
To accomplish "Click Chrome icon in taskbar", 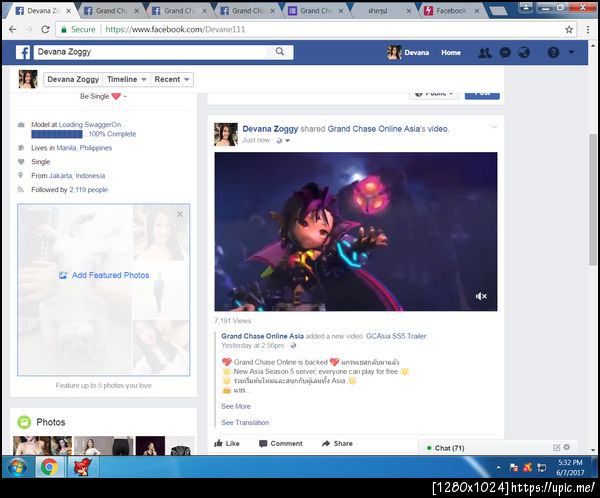I will click(49, 467).
